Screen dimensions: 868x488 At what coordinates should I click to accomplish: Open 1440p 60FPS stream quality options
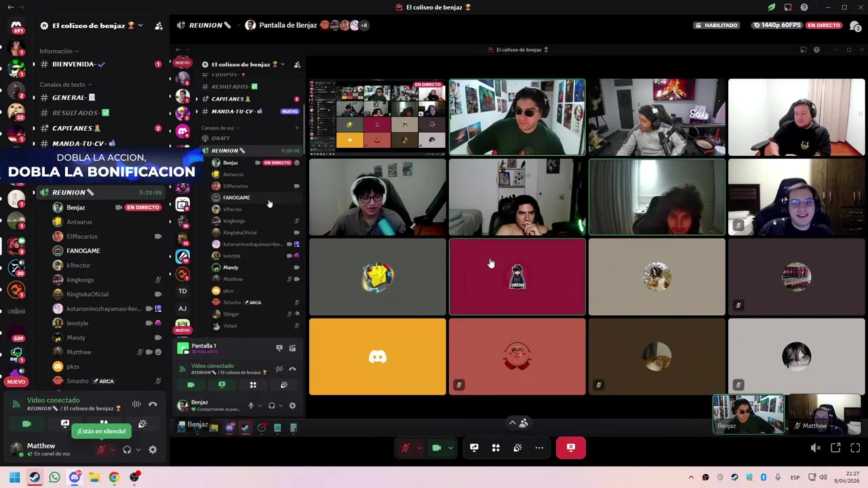click(x=776, y=25)
